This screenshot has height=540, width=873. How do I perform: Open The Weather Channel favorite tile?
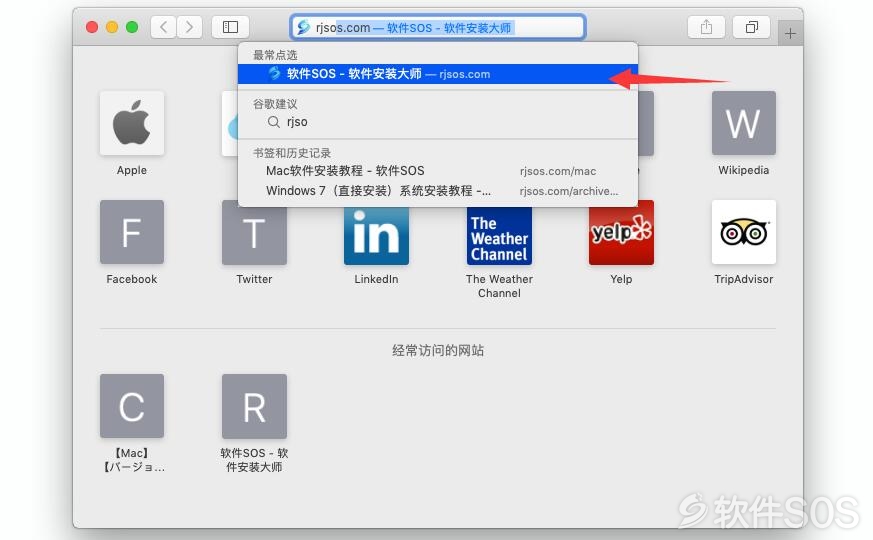coord(499,236)
